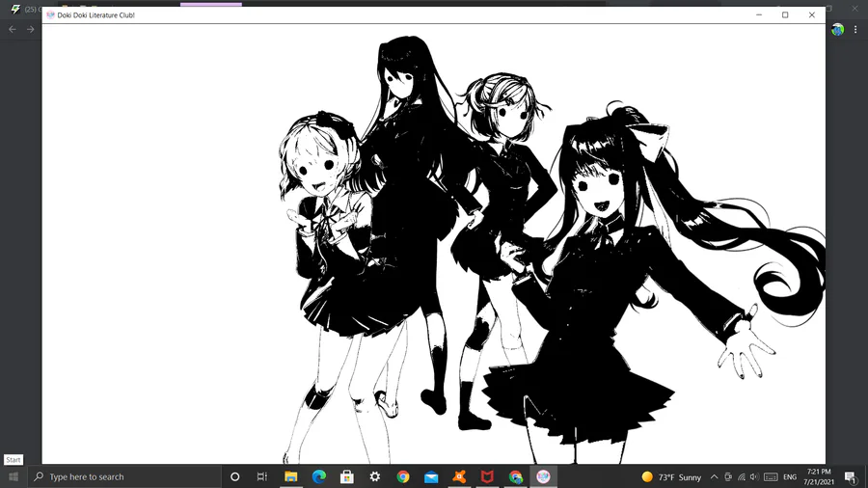Select Doki Doki Literature Club taskbar icon
Image resolution: width=868 pixels, height=488 pixels.
point(543,476)
